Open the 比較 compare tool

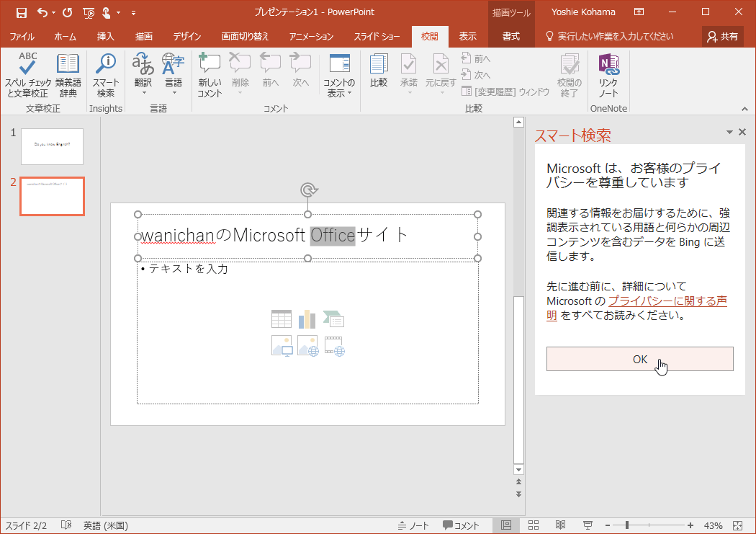378,76
